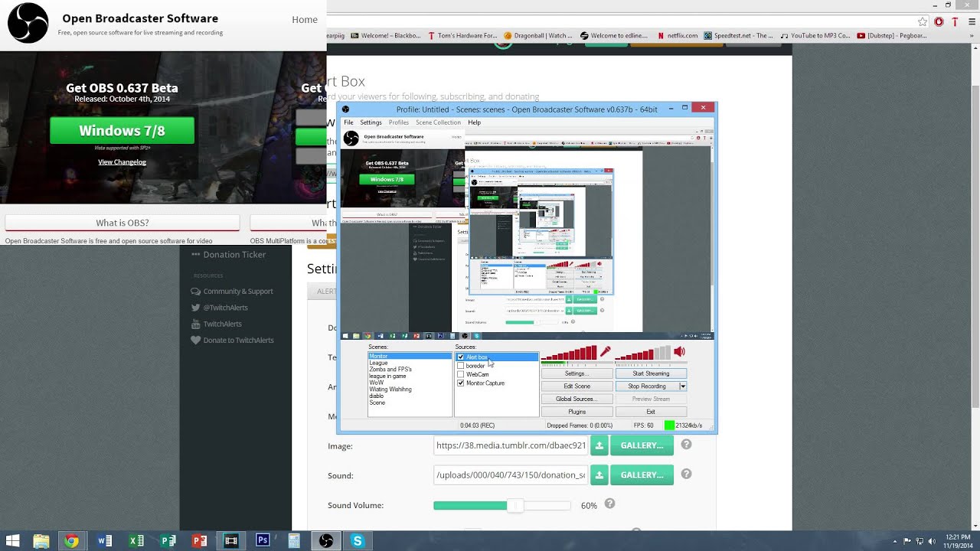Open Publisher from the taskbar
980x551 pixels.
pyautogui.click(x=168, y=541)
